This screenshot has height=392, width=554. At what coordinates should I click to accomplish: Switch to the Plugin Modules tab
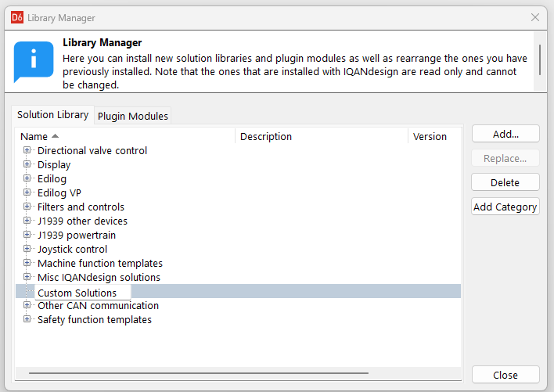click(x=132, y=116)
